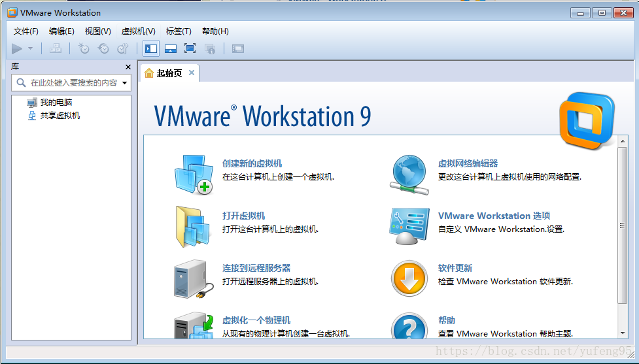639x364 pixels.
Task: Click the 连接到远程服务器 link
Action: (x=256, y=268)
